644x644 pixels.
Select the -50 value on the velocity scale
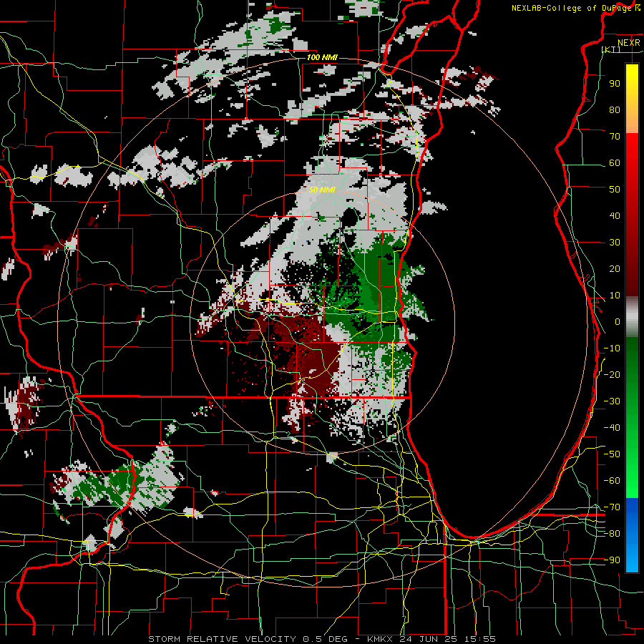click(612, 454)
